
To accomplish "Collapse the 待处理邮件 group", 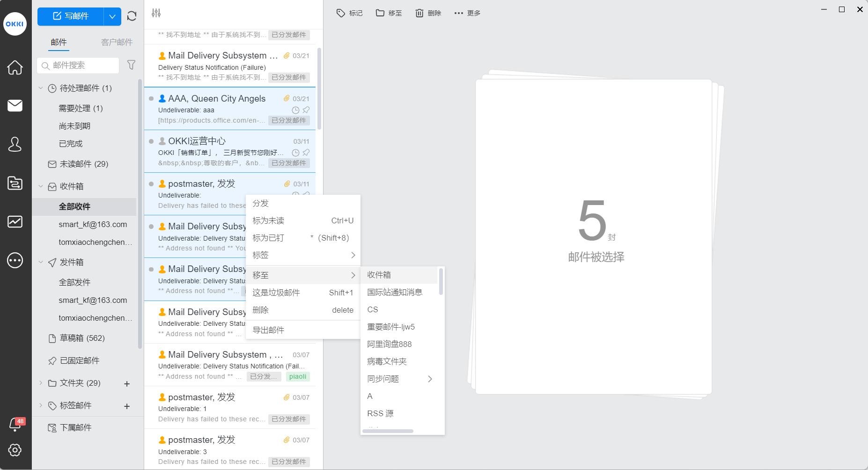I will 41,88.
